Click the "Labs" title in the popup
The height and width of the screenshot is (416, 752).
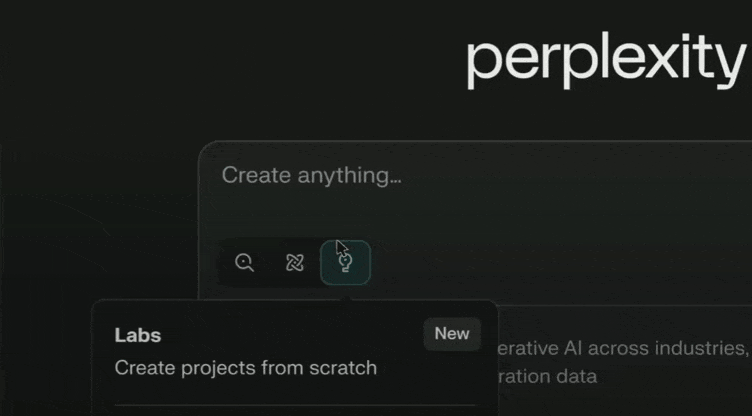[x=138, y=335]
